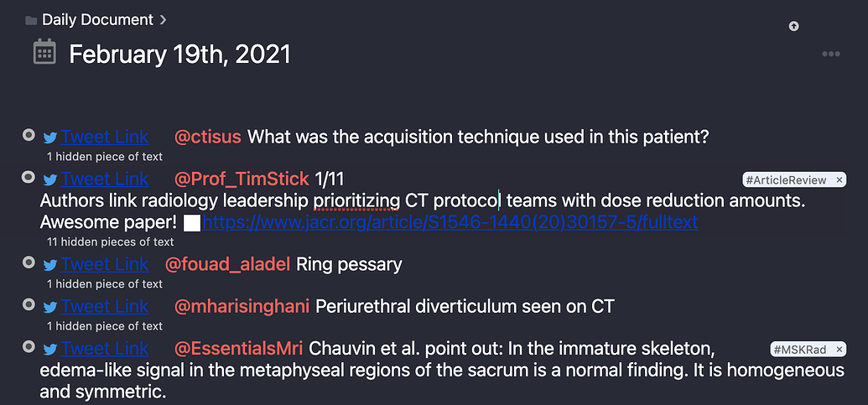The width and height of the screenshot is (868, 405).
Task: Expand the 11 hidden pieces of text
Action: (110, 241)
